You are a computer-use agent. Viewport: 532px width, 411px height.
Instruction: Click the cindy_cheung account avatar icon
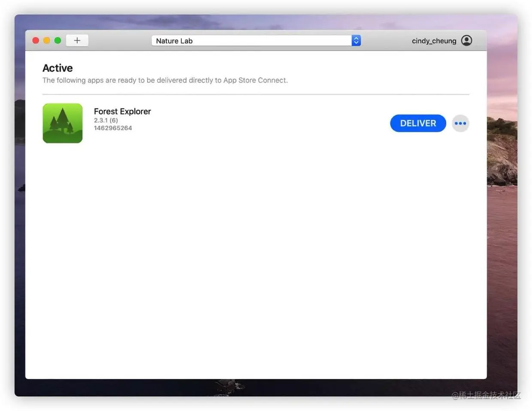(x=466, y=40)
